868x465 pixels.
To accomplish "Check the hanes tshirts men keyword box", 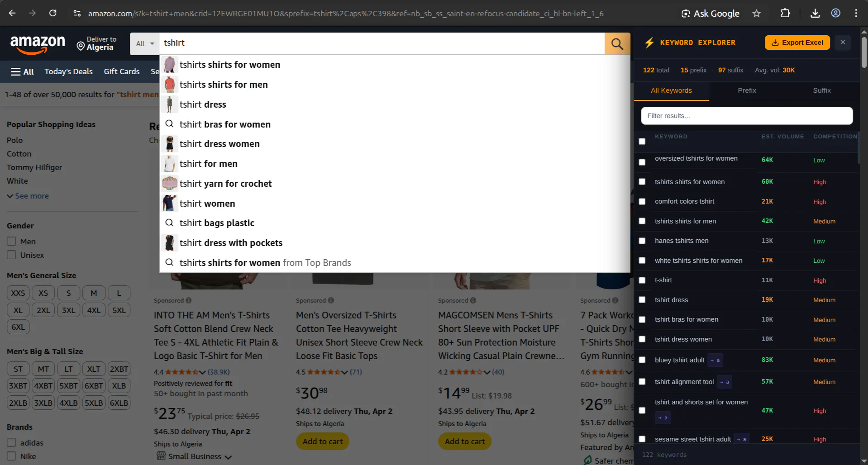I will coord(642,241).
